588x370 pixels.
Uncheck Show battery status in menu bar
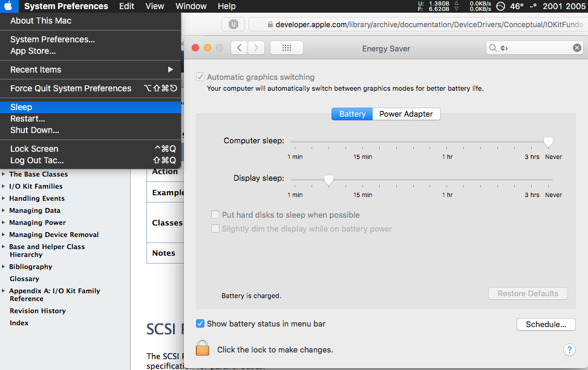pos(200,323)
